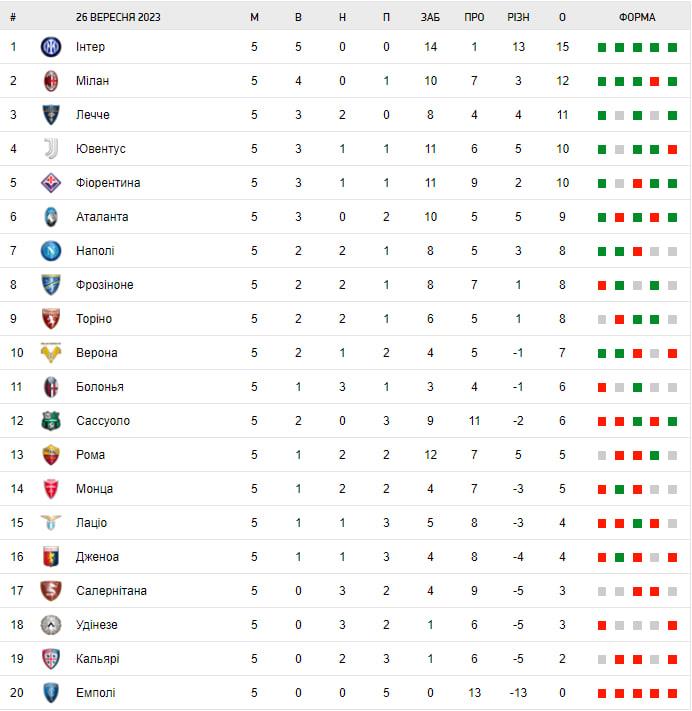The image size is (692, 711).
Task: Sort table by the О points column
Action: (562, 17)
